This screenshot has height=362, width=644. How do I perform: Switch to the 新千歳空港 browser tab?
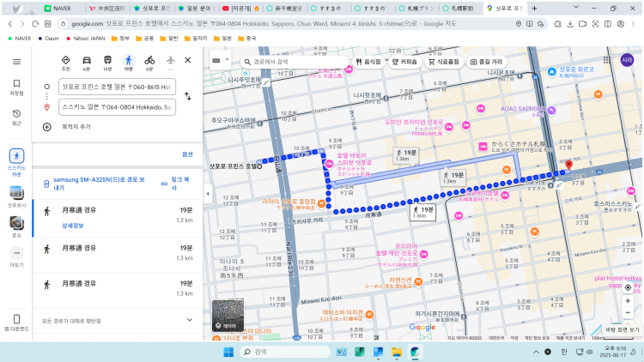coord(284,9)
